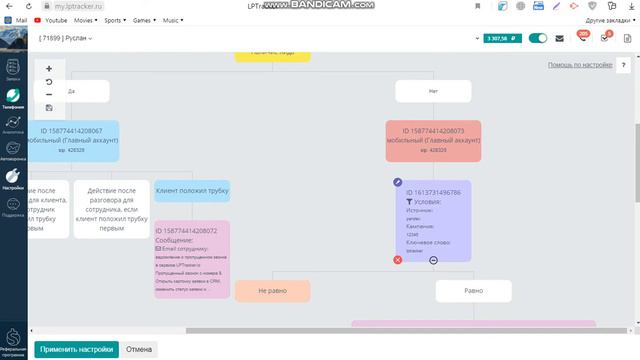Open the Movies bookmark folder

pos(85,20)
